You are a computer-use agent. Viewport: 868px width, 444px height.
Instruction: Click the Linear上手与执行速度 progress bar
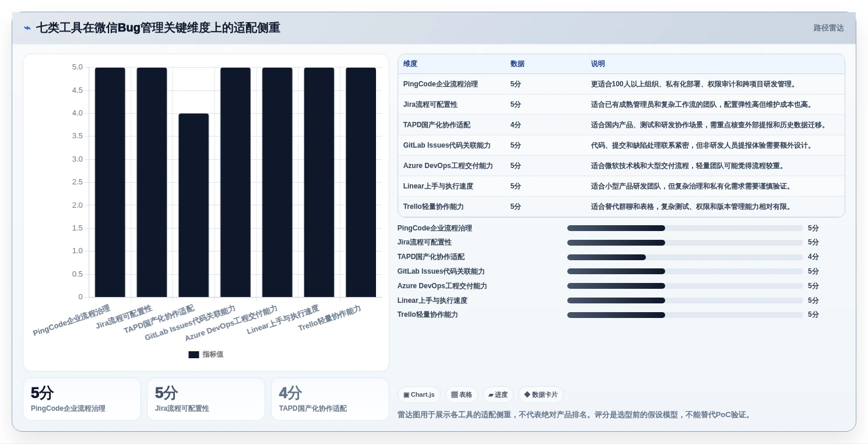pos(685,300)
